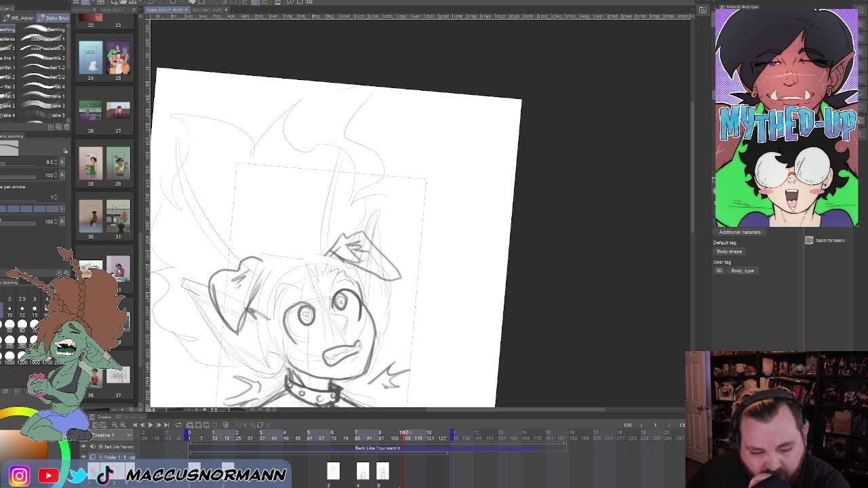Click the dynamics icon beside second 100 value
This screenshot has height=488, width=868.
pos(62,222)
